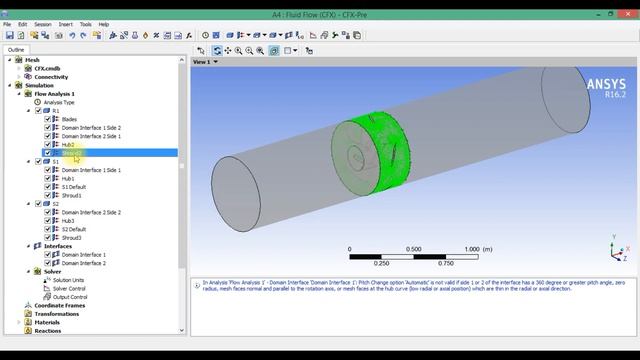Click the Domain Interface toolbar icon
The width and height of the screenshot is (640, 360).
(x=289, y=36)
